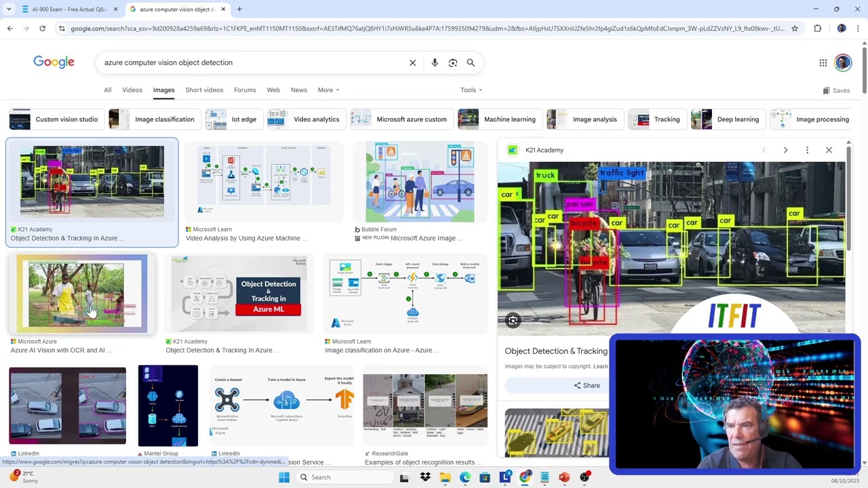
Task: Open the Google apps grid
Action: [823, 62]
